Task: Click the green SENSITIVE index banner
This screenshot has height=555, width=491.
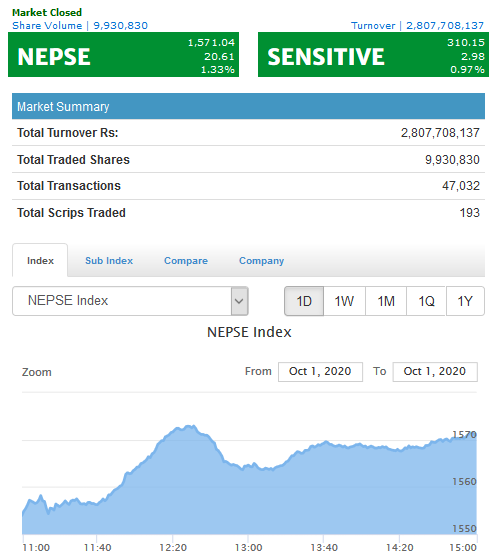Action: (373, 55)
